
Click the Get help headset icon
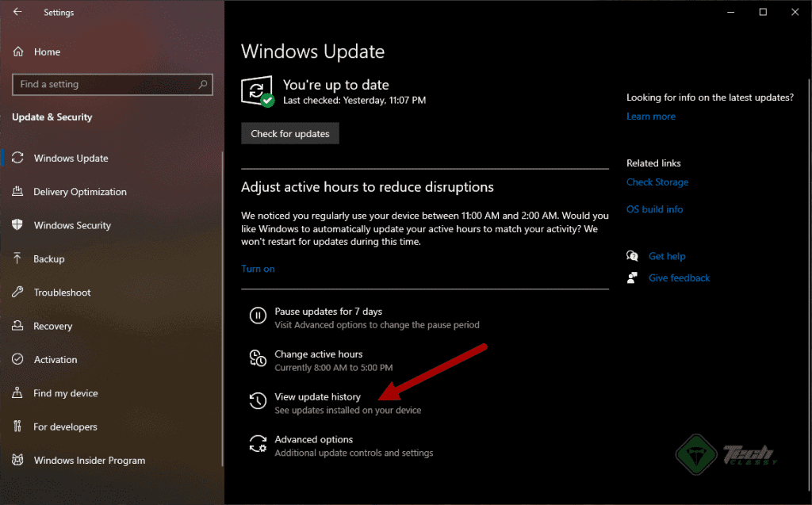(x=632, y=256)
